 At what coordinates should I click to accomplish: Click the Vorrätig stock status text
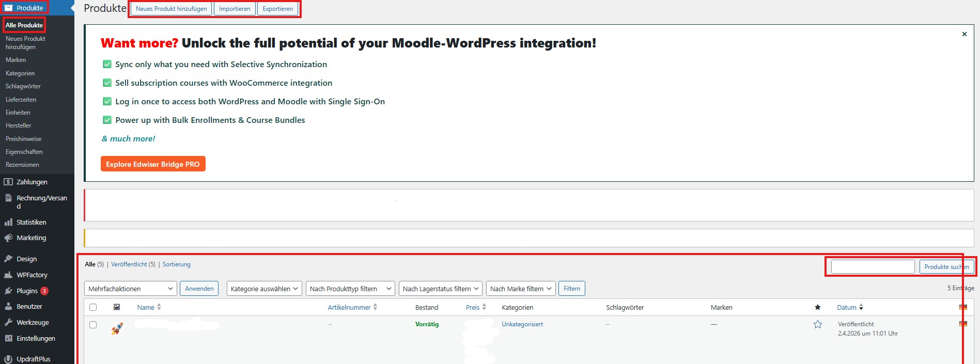click(x=427, y=324)
